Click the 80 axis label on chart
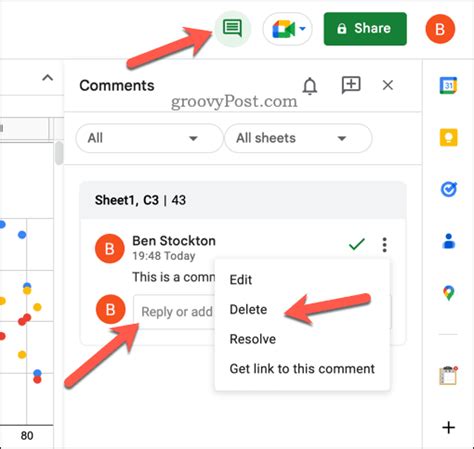 coord(27,436)
